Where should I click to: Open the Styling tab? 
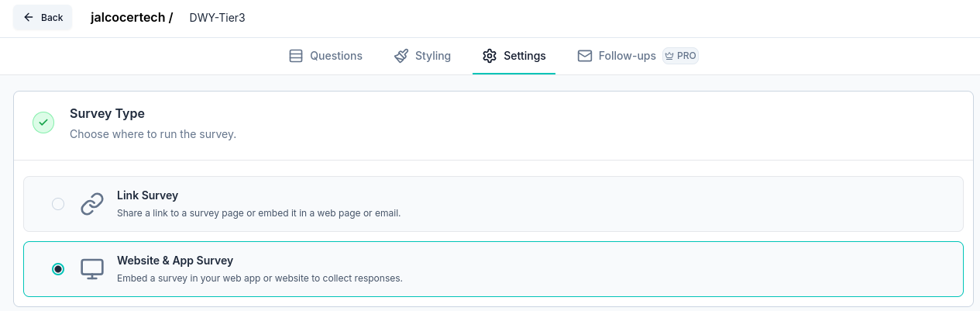pyautogui.click(x=432, y=56)
